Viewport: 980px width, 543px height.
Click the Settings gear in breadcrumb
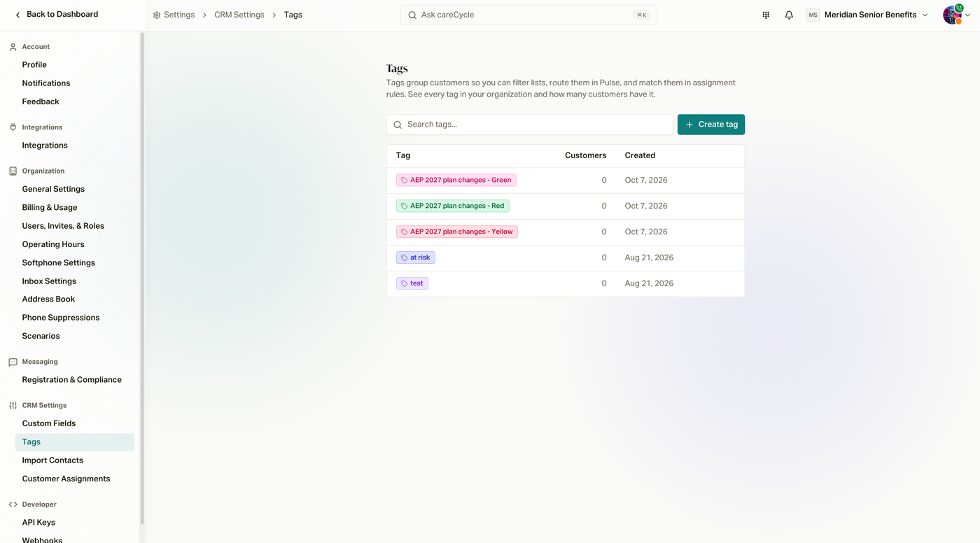[157, 15]
